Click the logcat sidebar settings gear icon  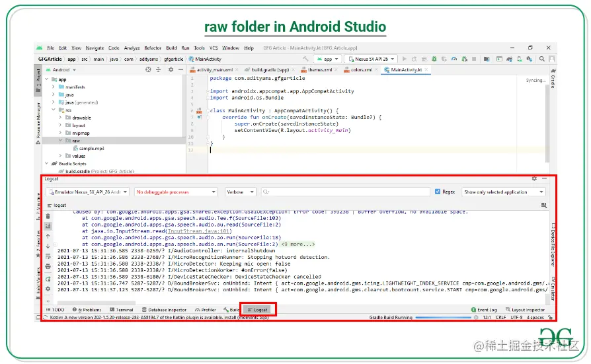[x=48, y=289]
